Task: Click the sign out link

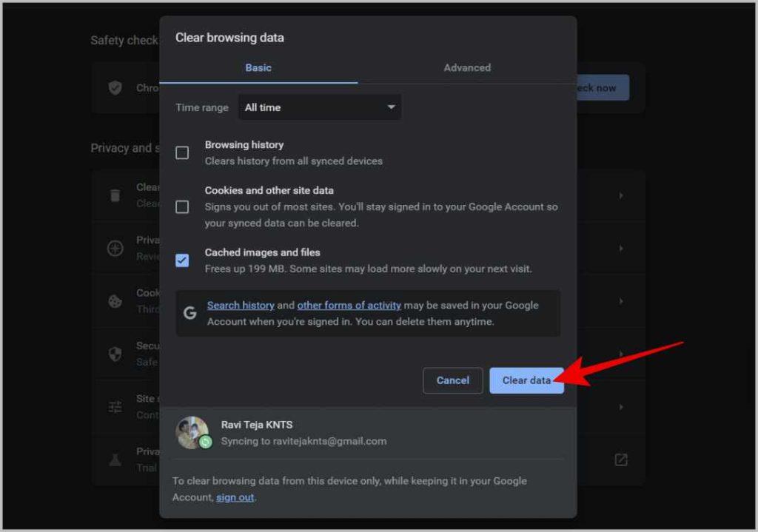Action: (x=235, y=497)
